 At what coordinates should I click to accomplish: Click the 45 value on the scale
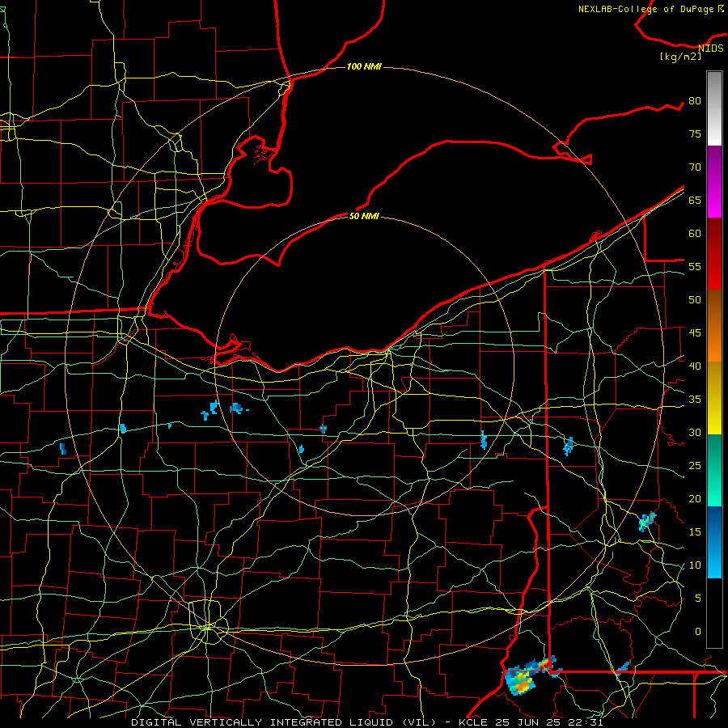click(x=695, y=333)
